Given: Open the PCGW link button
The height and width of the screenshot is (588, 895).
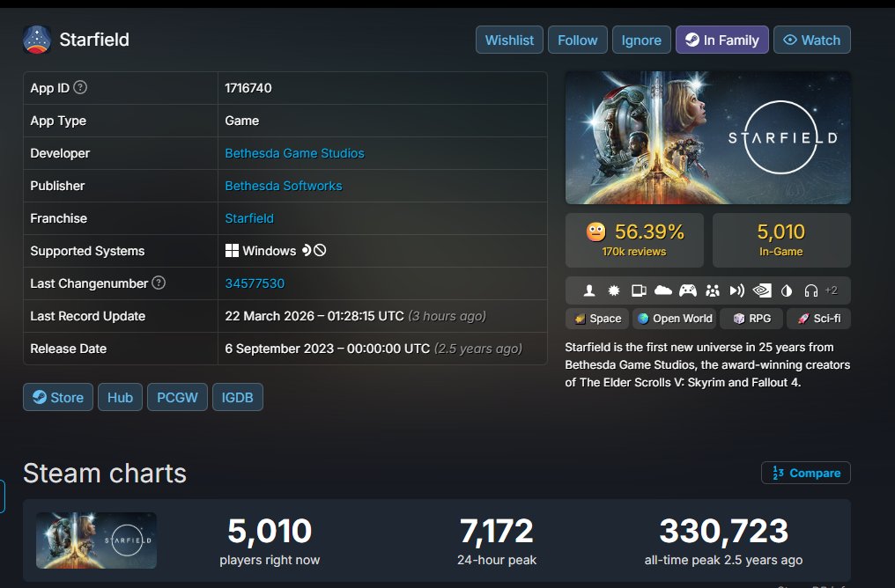Looking at the screenshot, I should 177,397.
